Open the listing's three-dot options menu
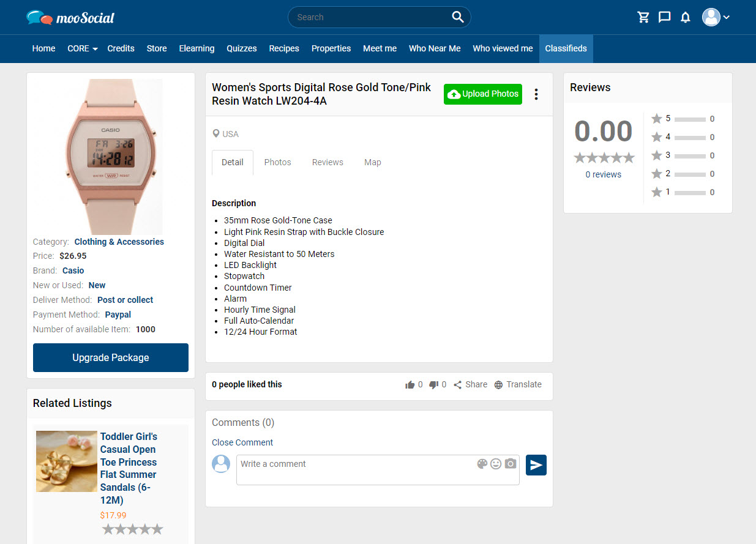 point(536,94)
